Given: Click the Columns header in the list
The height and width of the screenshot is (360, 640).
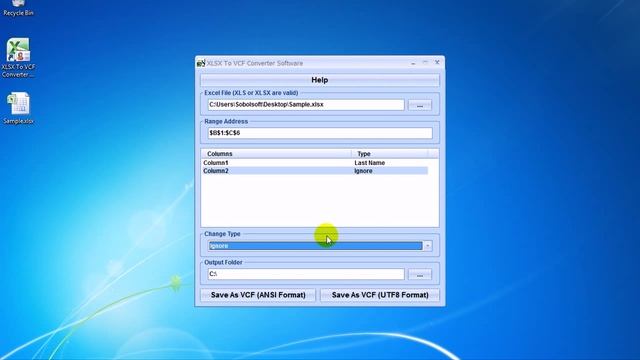Looking at the screenshot, I should (x=276, y=154).
